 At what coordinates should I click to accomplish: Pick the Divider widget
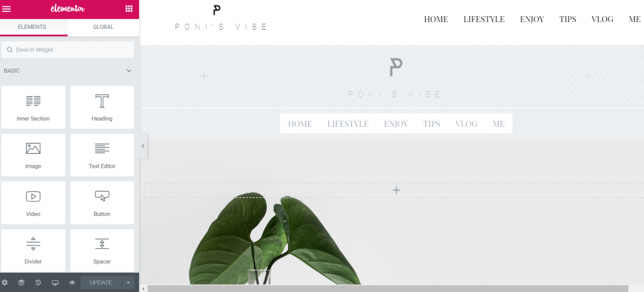click(33, 250)
